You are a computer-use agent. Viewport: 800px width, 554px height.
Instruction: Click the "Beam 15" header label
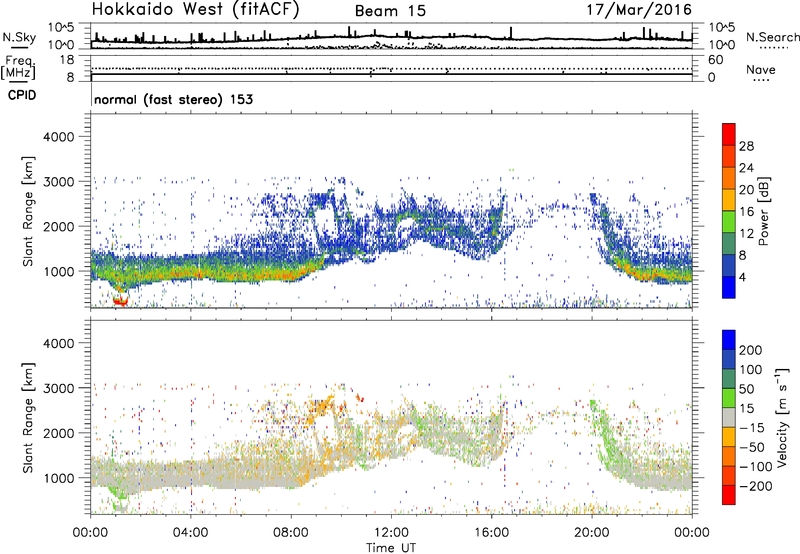click(x=390, y=11)
